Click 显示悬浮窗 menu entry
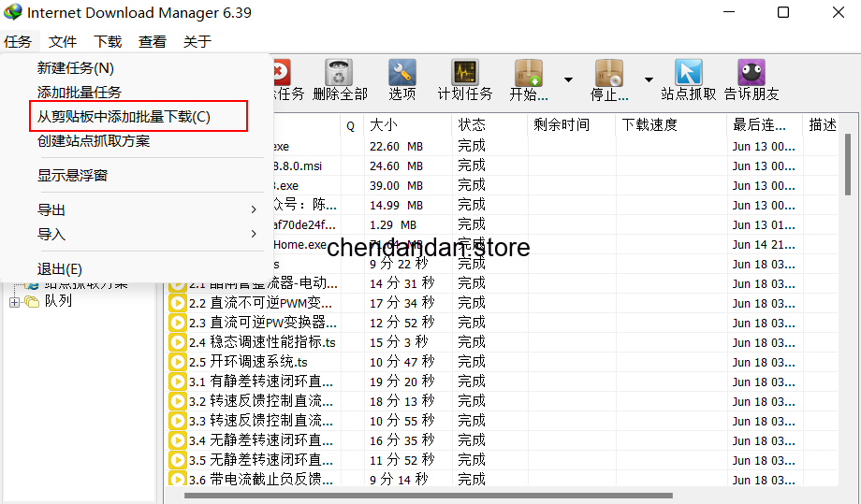Image resolution: width=861 pixels, height=504 pixels. 72,176
